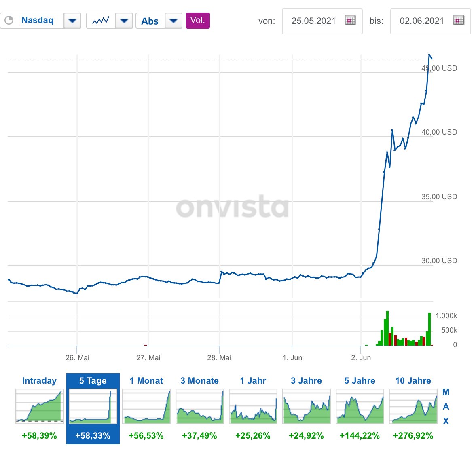Open the 'bis' date calendar picker icon

[x=459, y=21]
